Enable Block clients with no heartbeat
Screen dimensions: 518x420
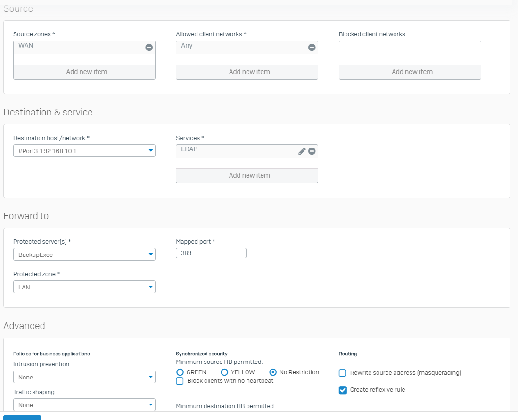pyautogui.click(x=180, y=381)
